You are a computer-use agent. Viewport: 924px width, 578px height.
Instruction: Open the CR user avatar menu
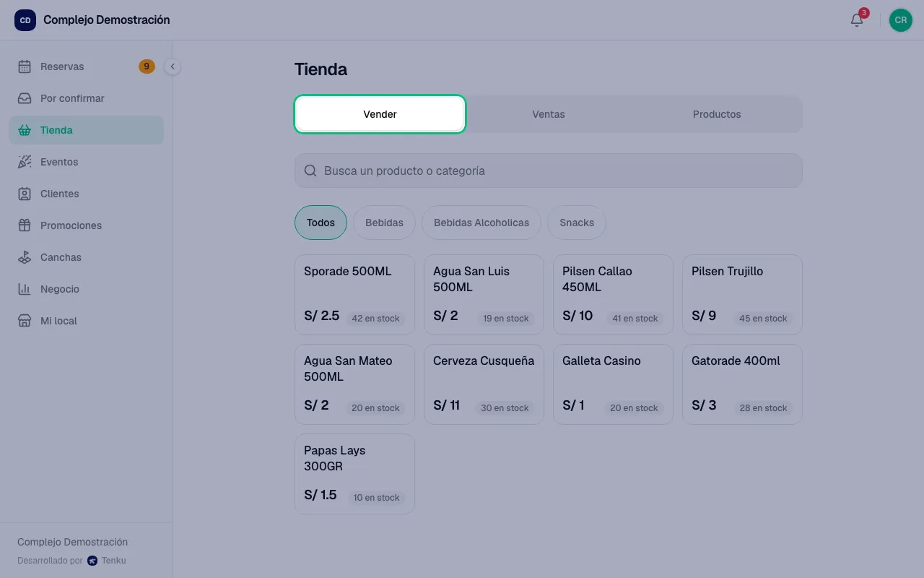pos(901,20)
